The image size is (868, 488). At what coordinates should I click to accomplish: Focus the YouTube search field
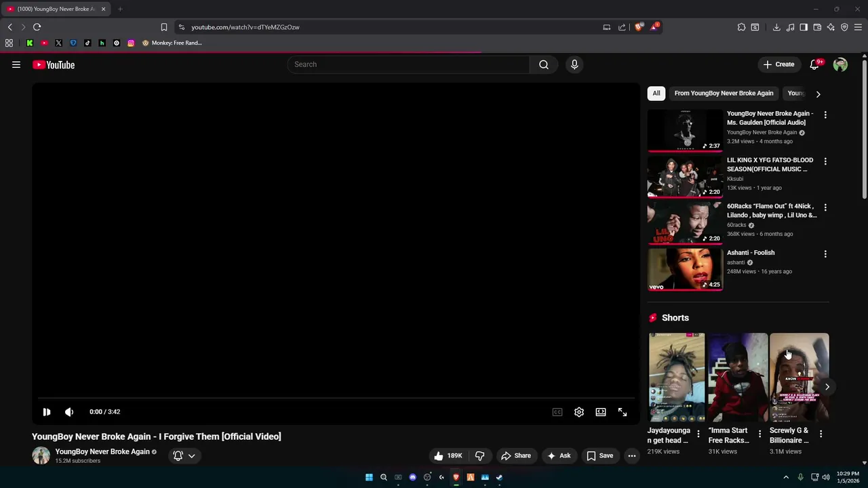[408, 64]
